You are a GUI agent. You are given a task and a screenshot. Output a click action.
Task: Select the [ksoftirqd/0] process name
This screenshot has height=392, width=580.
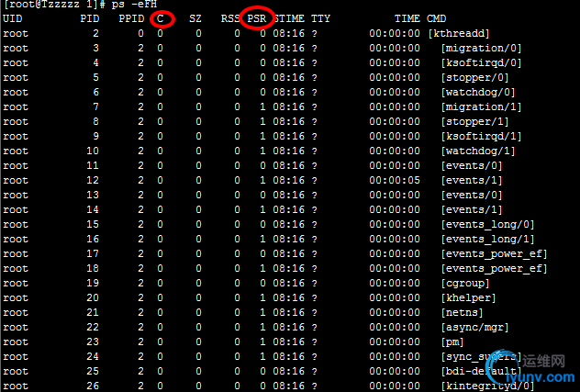481,63
